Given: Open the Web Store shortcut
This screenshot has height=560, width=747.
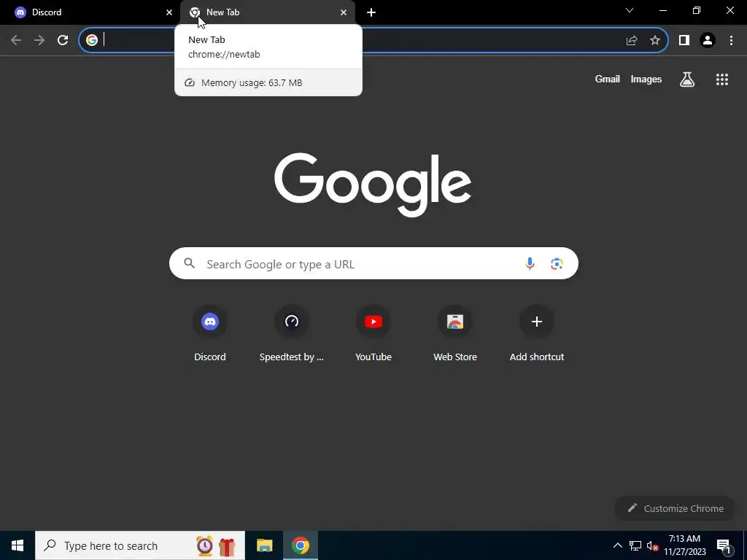Looking at the screenshot, I should pyautogui.click(x=455, y=333).
